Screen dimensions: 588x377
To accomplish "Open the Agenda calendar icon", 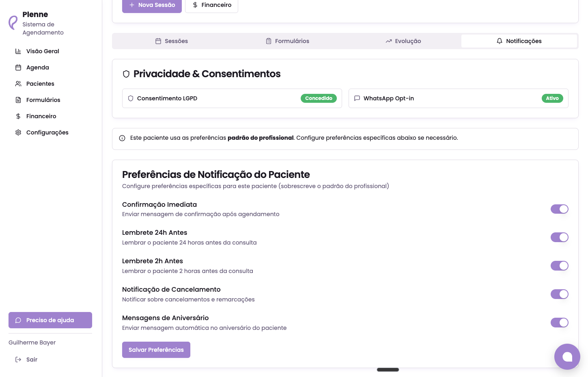I will pos(18,67).
